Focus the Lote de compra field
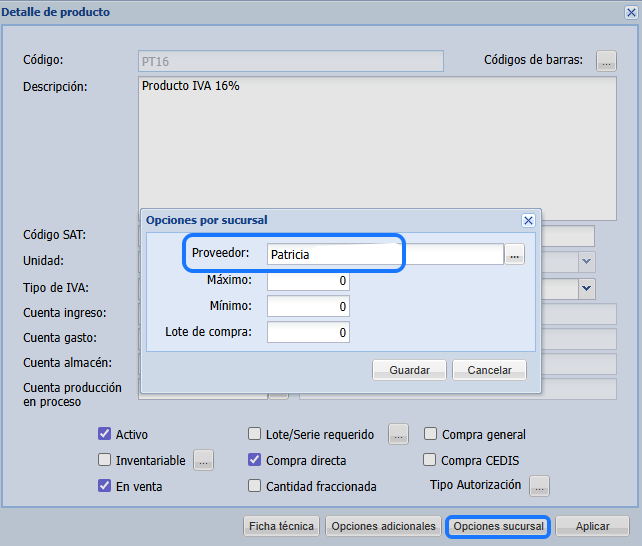642x546 pixels. pyautogui.click(x=308, y=332)
